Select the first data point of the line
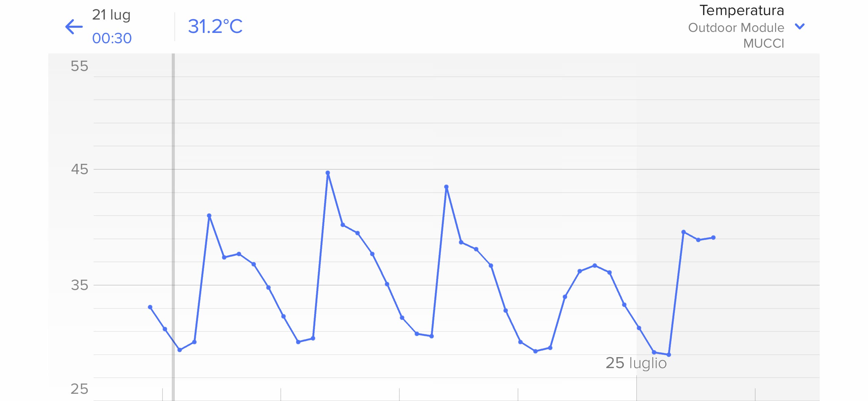 150,307
